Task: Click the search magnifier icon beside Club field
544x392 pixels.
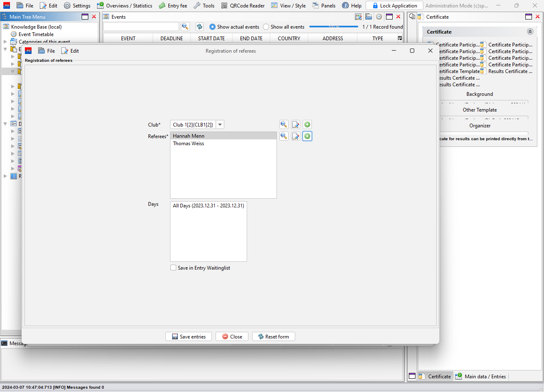Action: [x=284, y=124]
